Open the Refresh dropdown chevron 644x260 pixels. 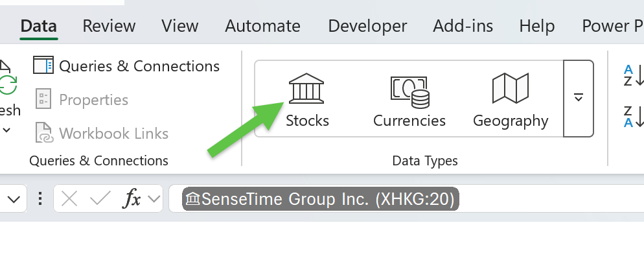click(6, 131)
